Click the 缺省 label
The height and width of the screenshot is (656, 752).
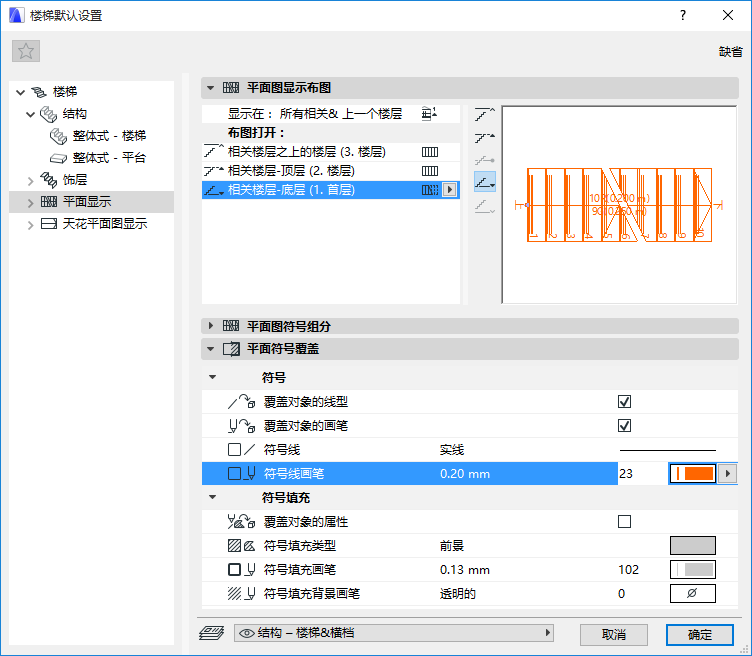click(730, 51)
